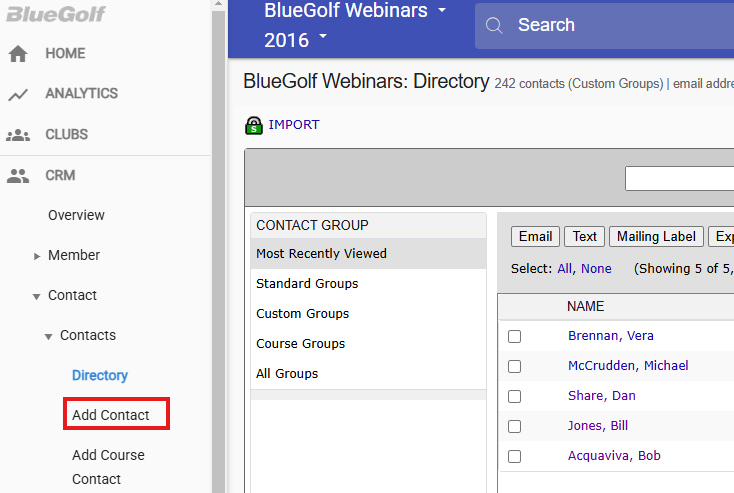Open contact Share, Dan
Screen dimensions: 734x493
point(602,396)
